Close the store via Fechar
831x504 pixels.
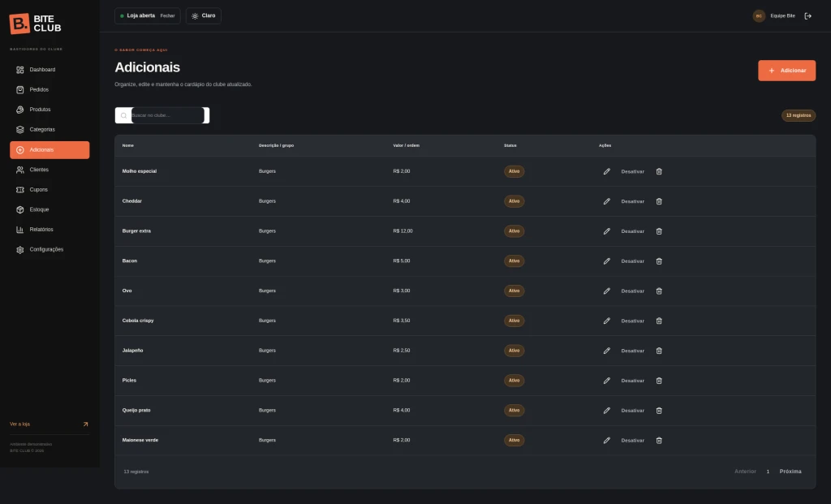[x=167, y=16]
